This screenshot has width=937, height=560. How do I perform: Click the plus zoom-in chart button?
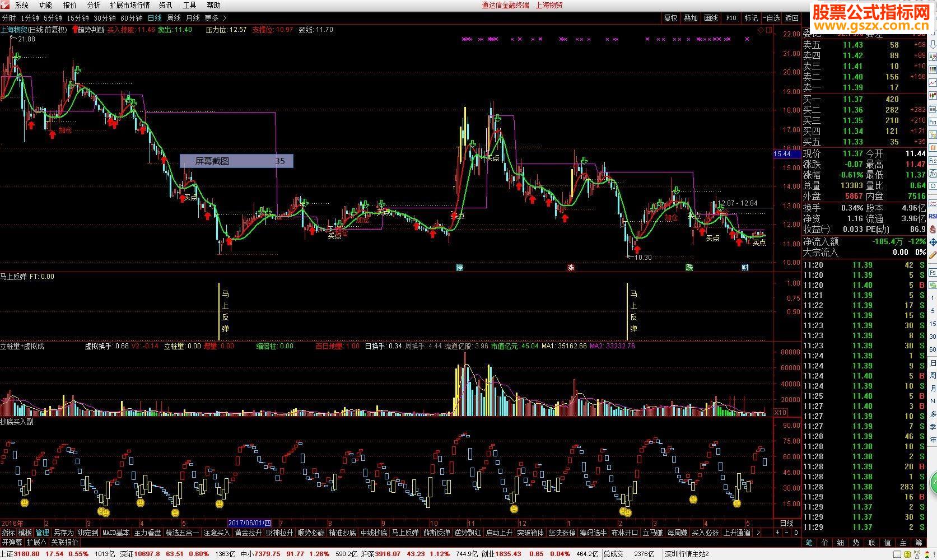pos(777,533)
